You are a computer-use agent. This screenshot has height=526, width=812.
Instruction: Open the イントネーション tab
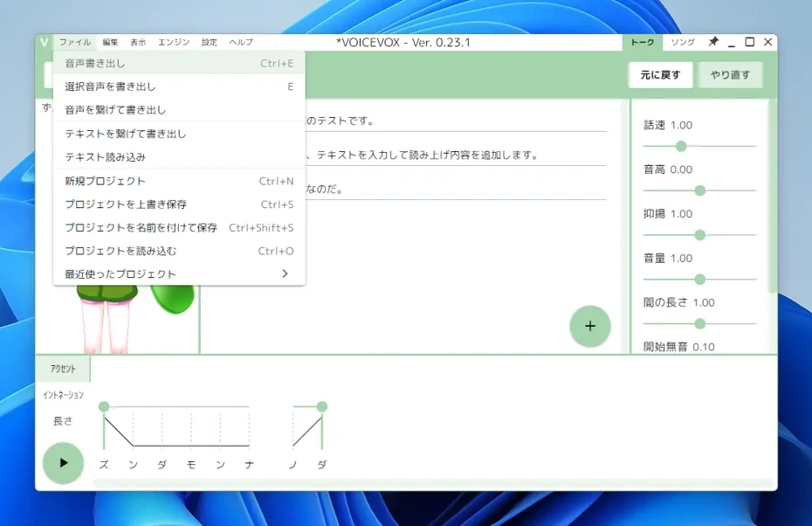click(63, 395)
